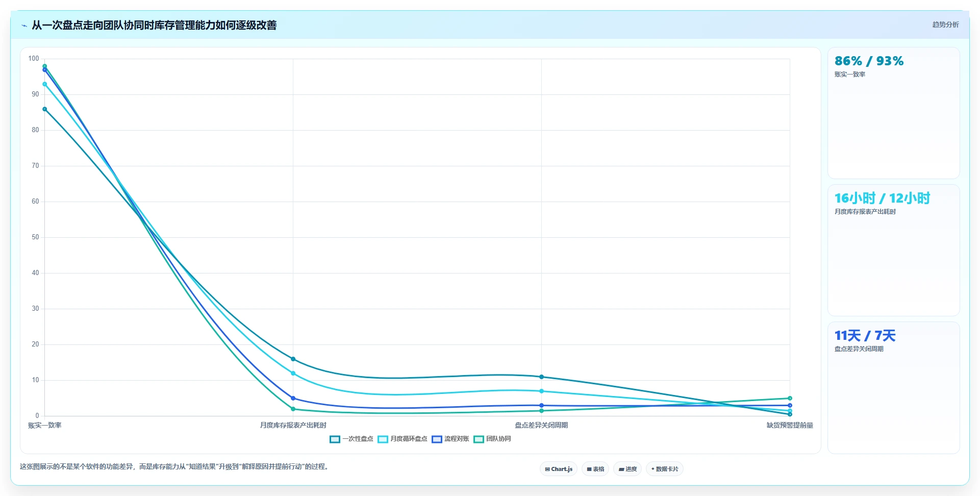Viewport: 980px width, 496px height.
Task: Click the 月度循环盘点 data point at 93
Action: pos(45,84)
